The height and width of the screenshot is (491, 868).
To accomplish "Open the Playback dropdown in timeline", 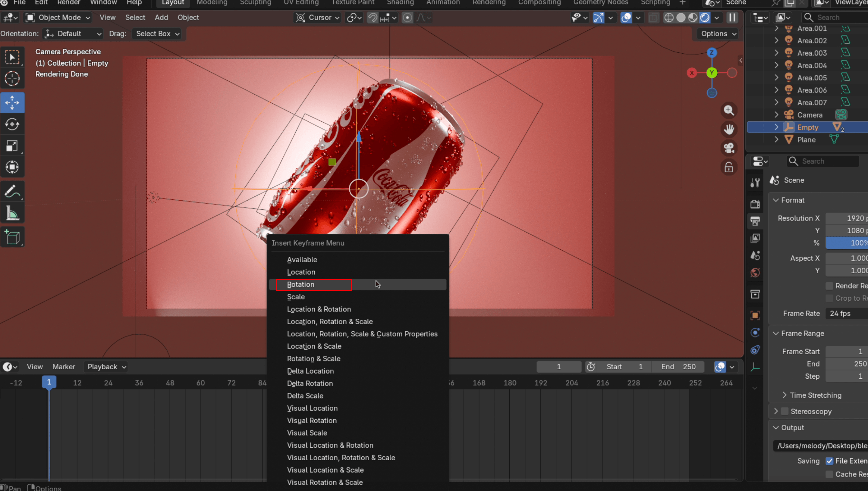I will click(x=106, y=367).
